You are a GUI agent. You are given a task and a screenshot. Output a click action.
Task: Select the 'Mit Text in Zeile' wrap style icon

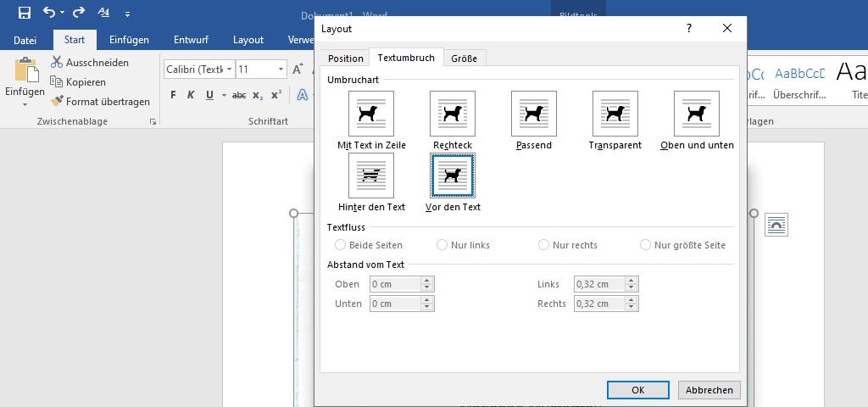[x=371, y=114]
